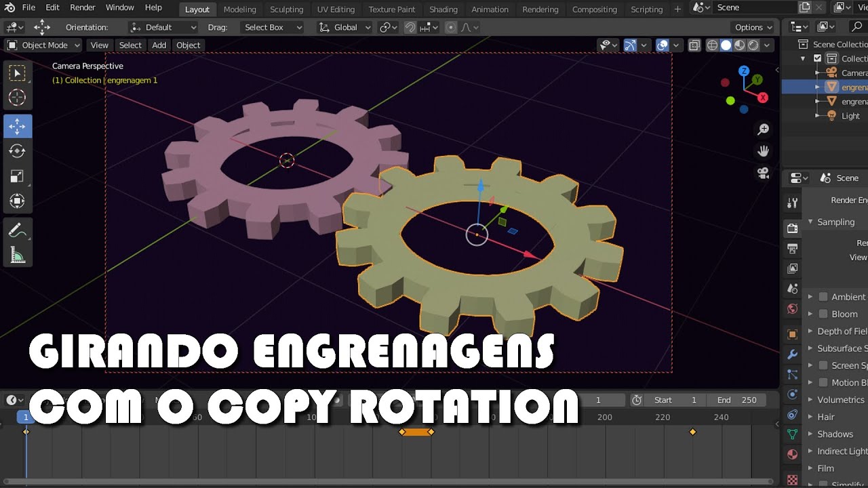Screen dimensions: 868x488
Task: Switch to the Shading workspace tab
Action: pos(443,9)
